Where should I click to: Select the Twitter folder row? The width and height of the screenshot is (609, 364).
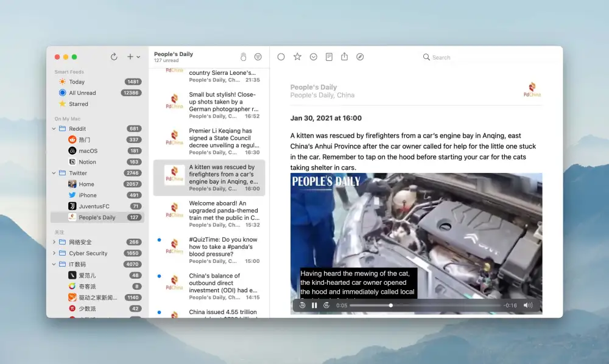click(x=97, y=173)
